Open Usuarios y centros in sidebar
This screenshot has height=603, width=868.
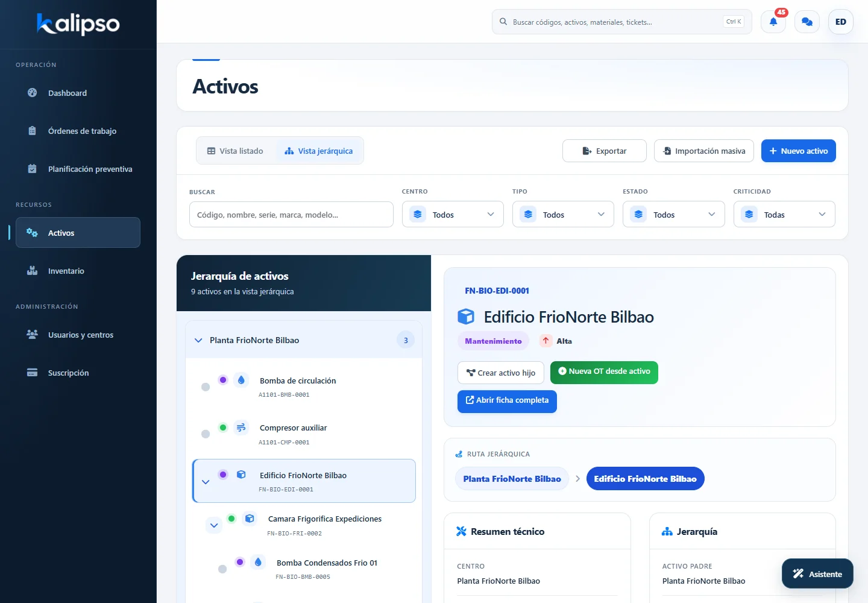[x=78, y=335]
